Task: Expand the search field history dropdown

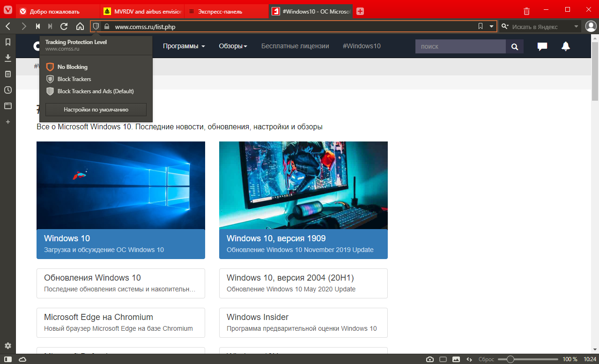Action: click(x=576, y=27)
